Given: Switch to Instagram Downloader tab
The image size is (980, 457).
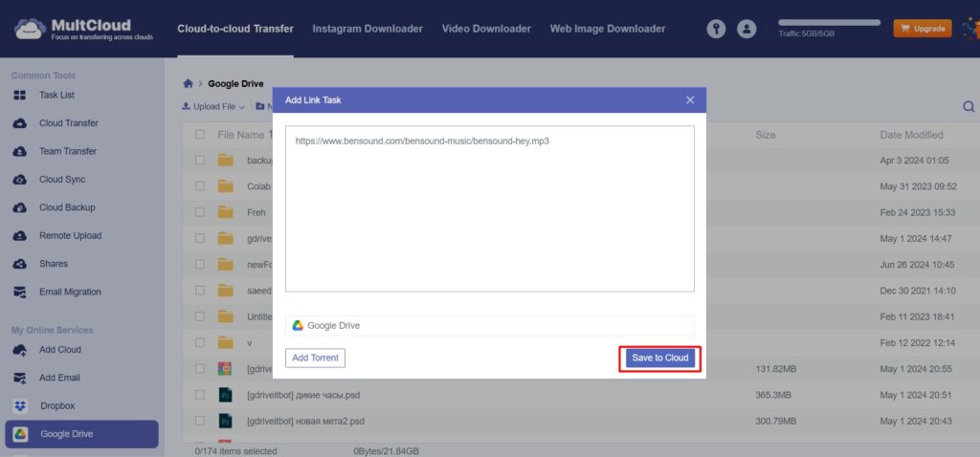Looking at the screenshot, I should tap(367, 29).
